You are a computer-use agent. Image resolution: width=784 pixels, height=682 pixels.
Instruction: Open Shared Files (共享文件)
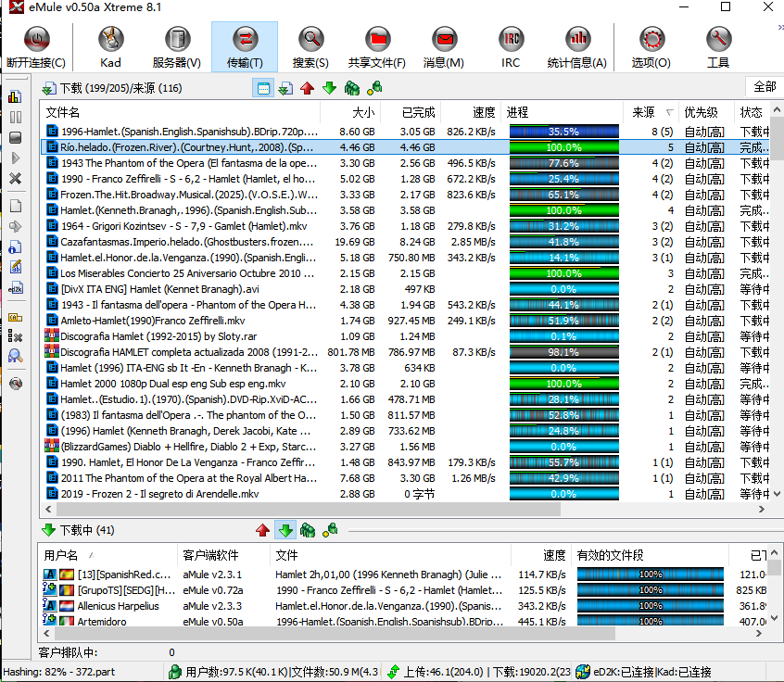(x=377, y=47)
